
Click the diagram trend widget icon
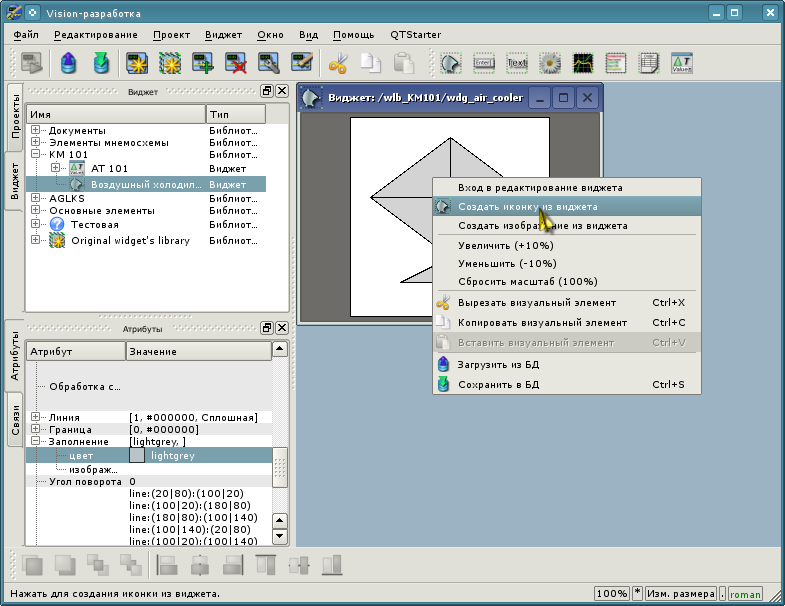click(582, 64)
